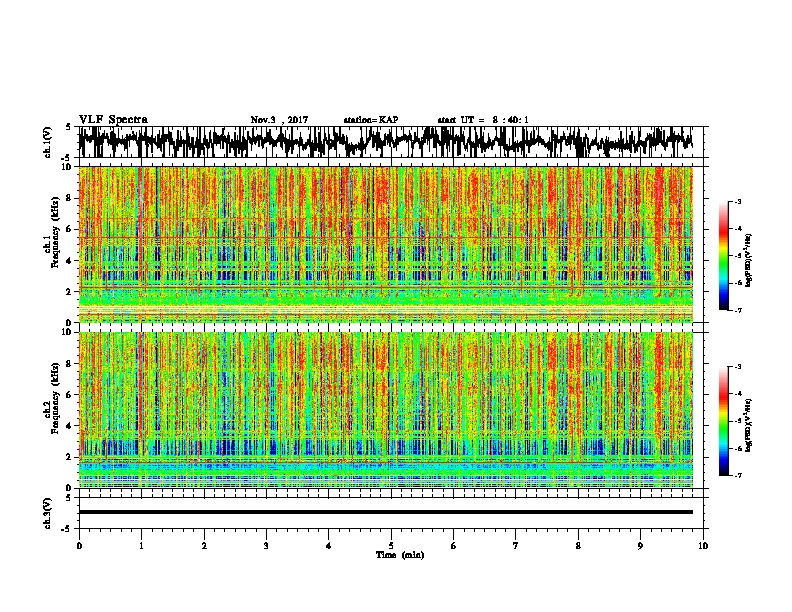
Task: Click the ch.1 voltage waveform trace
Action: click(x=385, y=142)
